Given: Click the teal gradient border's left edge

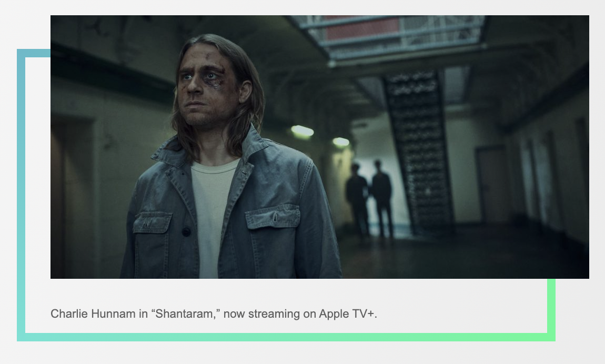Looking at the screenshot, I should pyautogui.click(x=21, y=195).
